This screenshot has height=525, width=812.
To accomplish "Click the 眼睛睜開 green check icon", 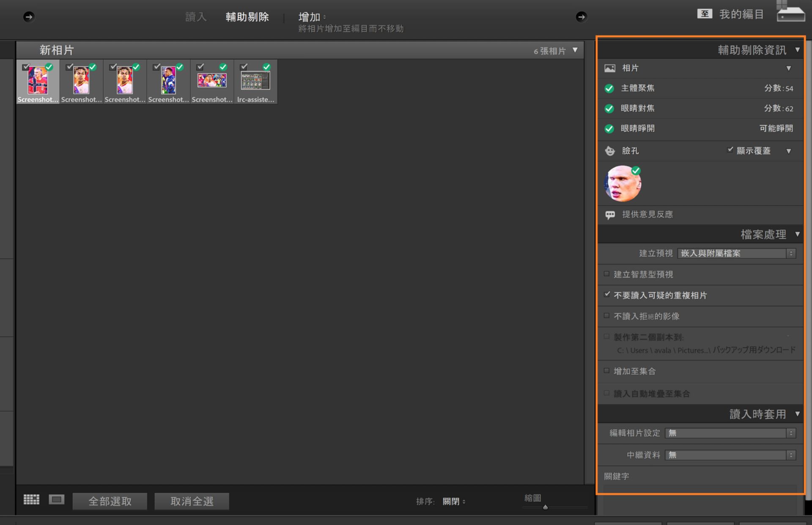I will (609, 129).
